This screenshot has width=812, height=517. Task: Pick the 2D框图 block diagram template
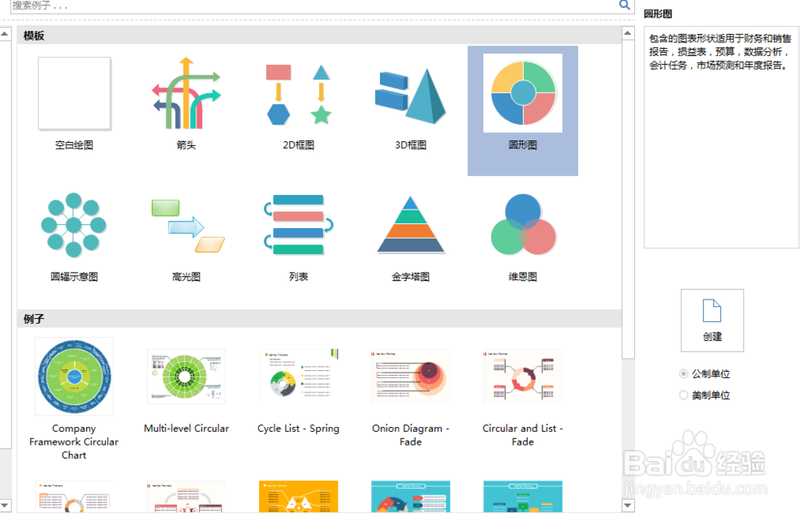[299, 95]
